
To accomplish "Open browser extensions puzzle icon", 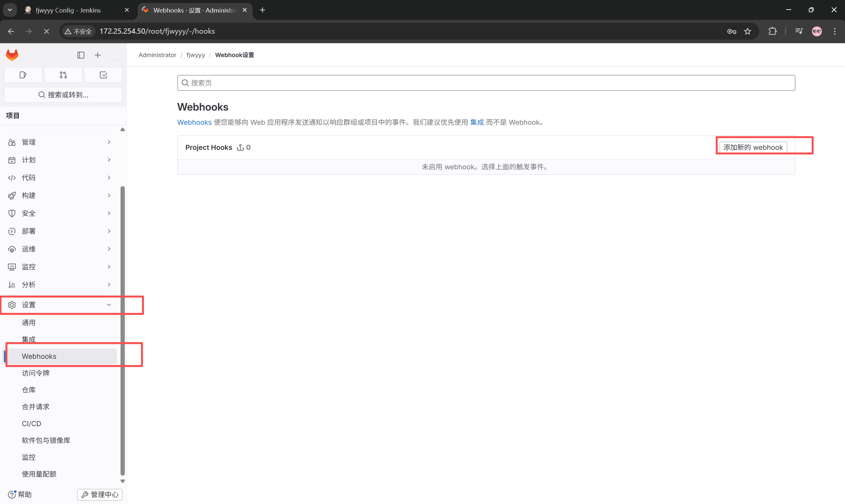I will 772,31.
